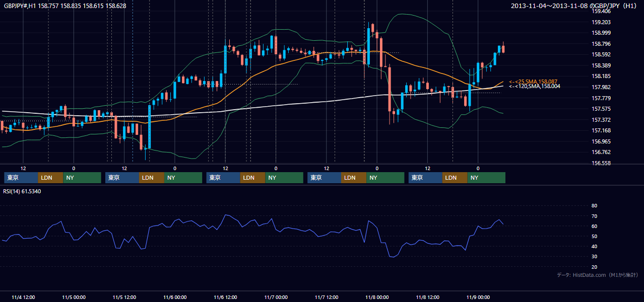Click RSI scale value 40
This screenshot has height=302, width=644.
coord(594,246)
